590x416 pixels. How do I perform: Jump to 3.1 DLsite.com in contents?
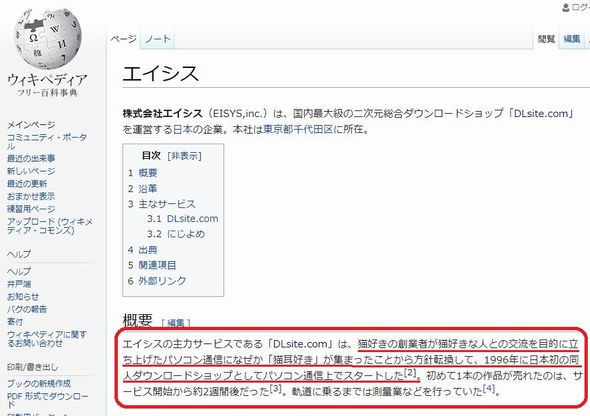click(x=182, y=219)
